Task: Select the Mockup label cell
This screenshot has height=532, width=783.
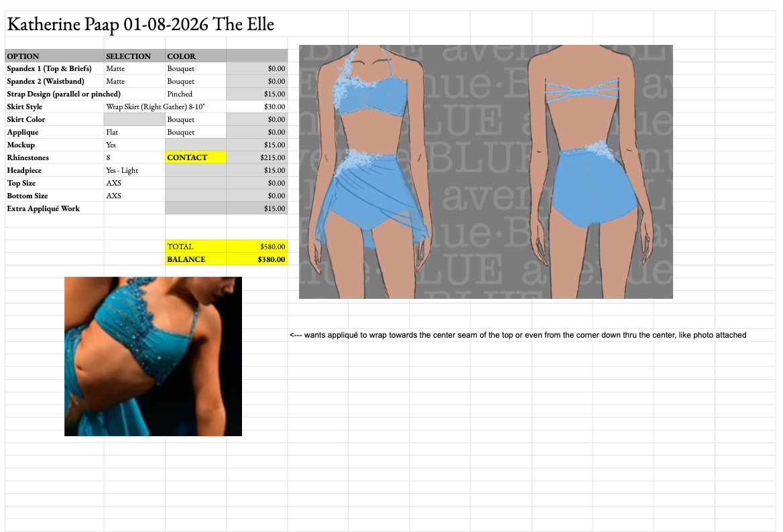Action: 54,145
